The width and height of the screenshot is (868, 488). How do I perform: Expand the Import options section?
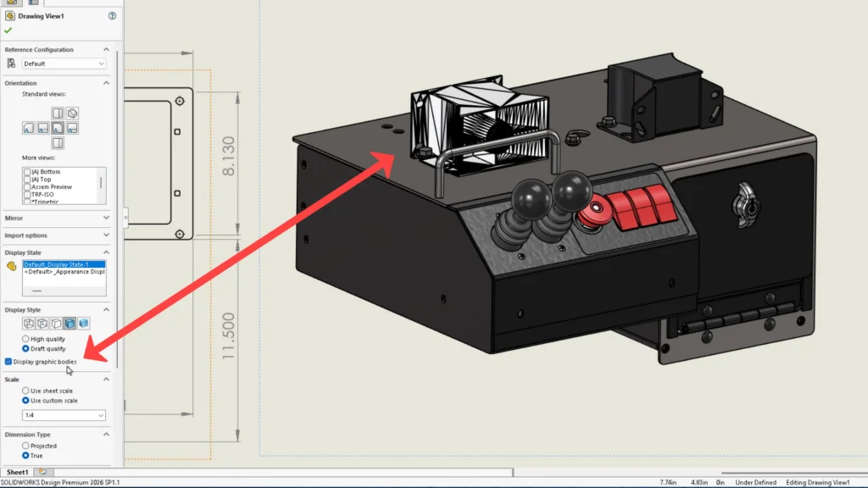[x=107, y=236]
